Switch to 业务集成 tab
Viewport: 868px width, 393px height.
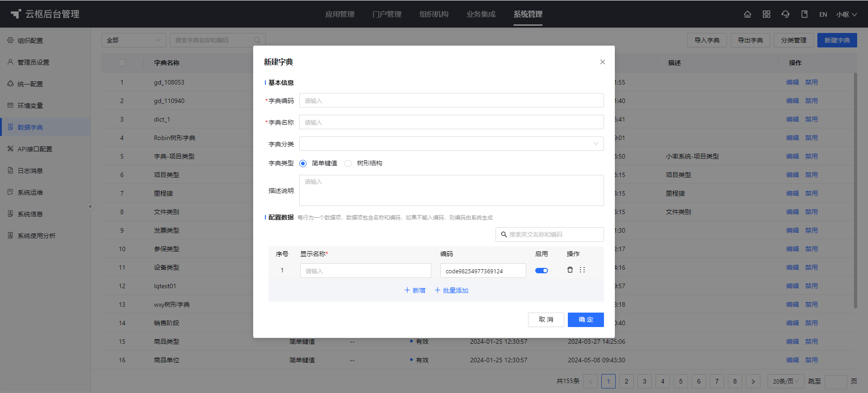(x=481, y=14)
